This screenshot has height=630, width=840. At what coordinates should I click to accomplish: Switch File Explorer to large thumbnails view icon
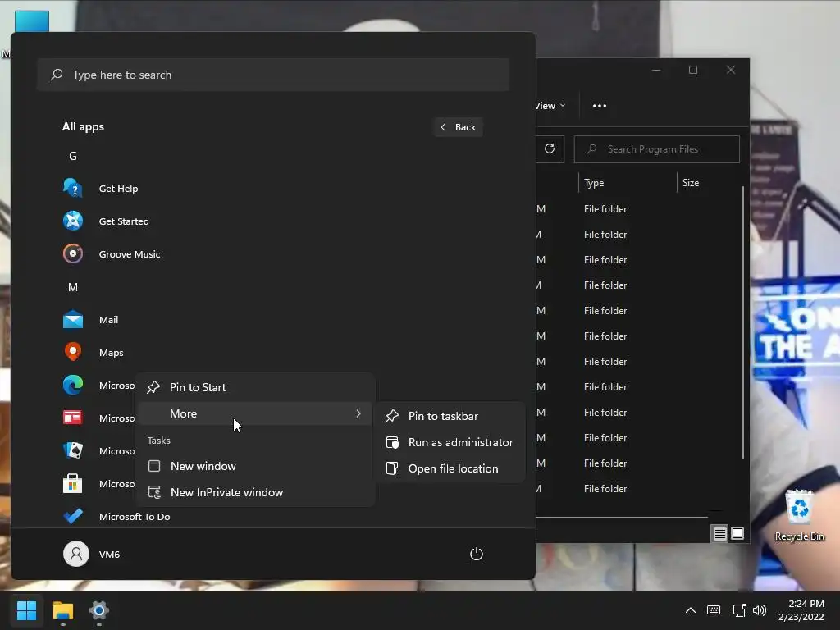(737, 533)
